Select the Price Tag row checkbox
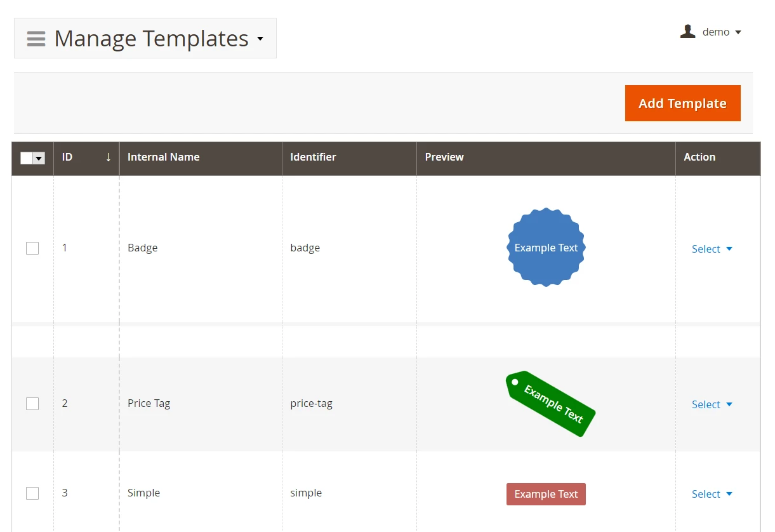Image resolution: width=775 pixels, height=532 pixels. pos(32,404)
